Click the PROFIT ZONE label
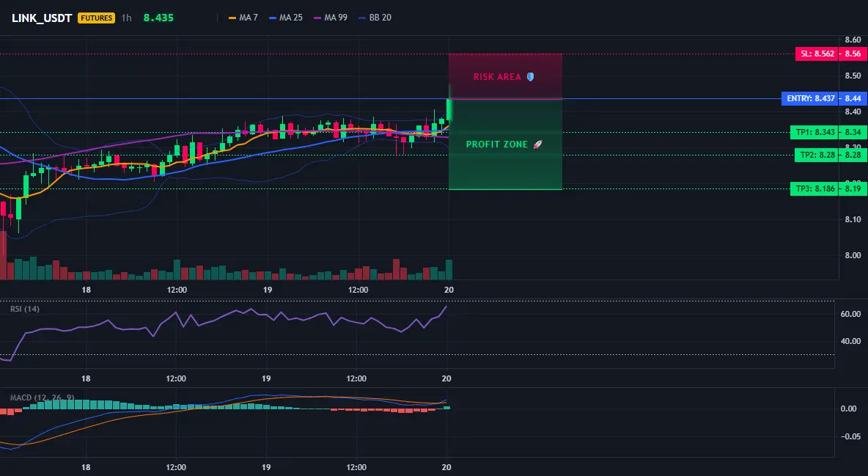The image size is (868, 476). click(x=497, y=144)
